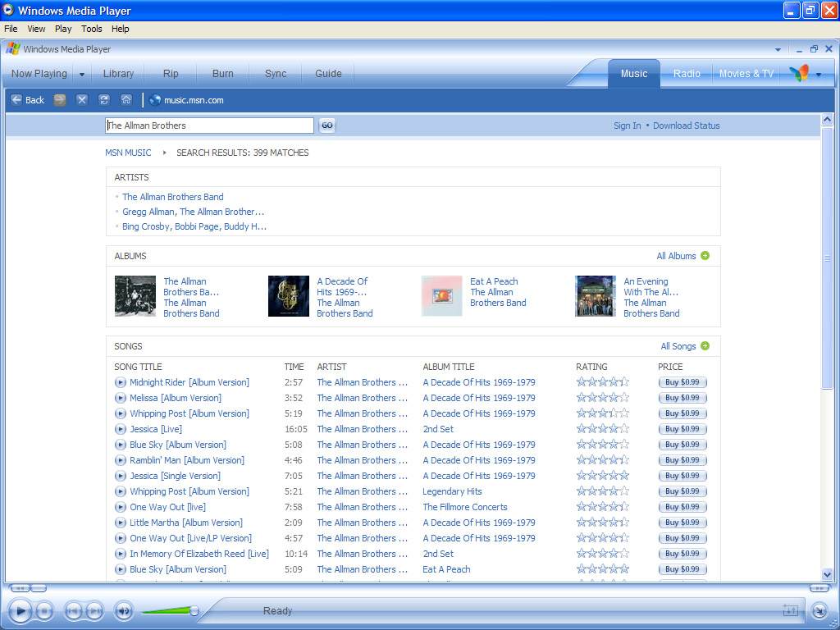Click the MSN MUSIC breadcrumb link
This screenshot has width=840, height=630.
click(128, 153)
